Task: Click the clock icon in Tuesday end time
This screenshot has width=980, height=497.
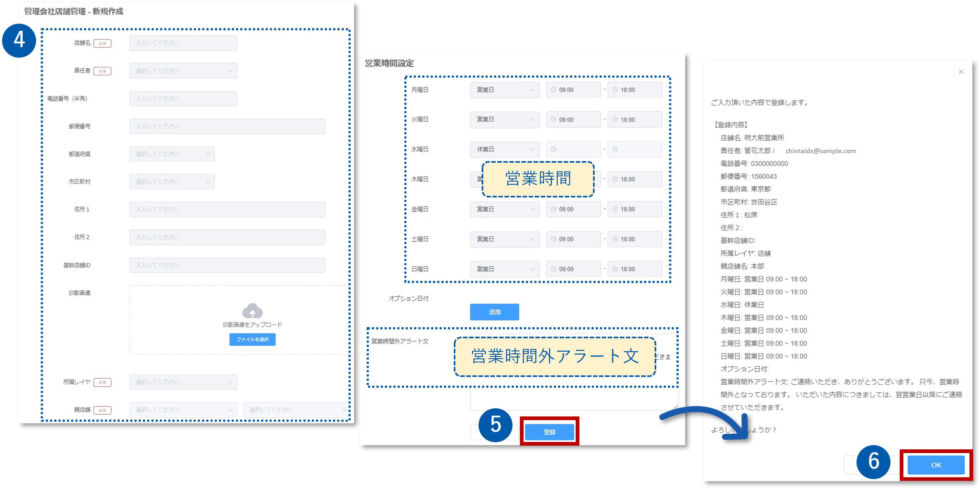Action: click(615, 120)
